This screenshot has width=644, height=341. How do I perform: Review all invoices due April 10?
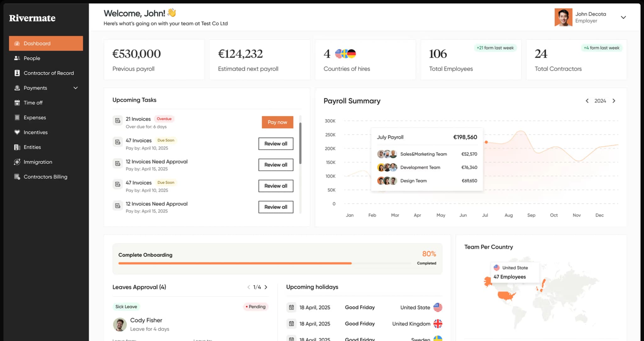point(275,144)
